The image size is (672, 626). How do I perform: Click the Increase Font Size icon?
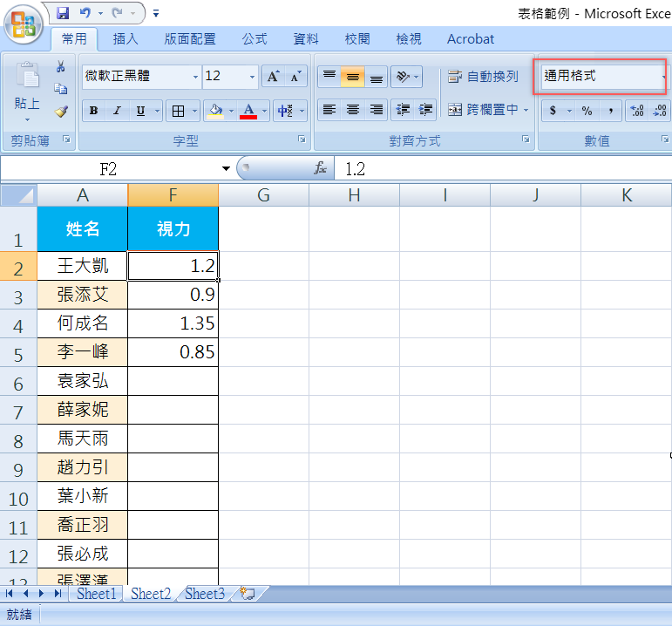[273, 77]
